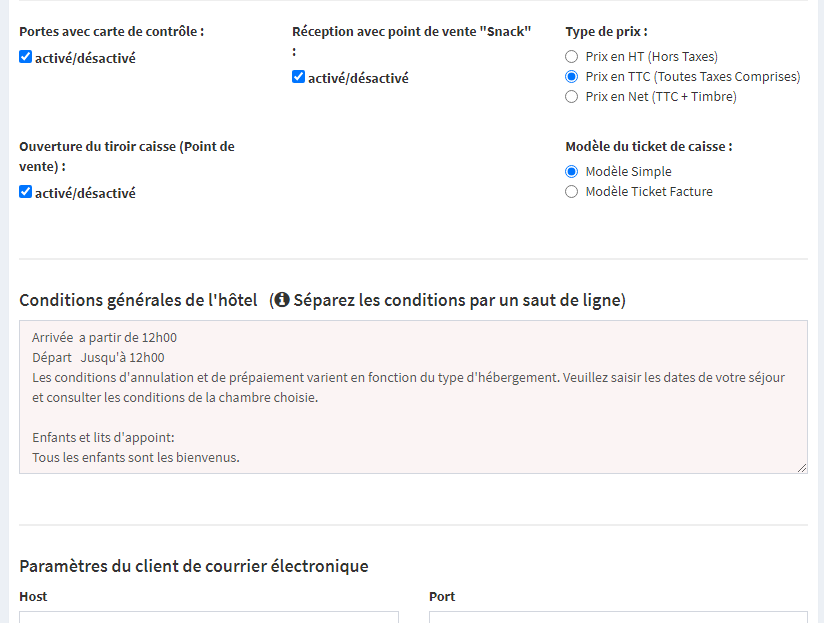Select Prix en Net (TTC + Timbre)
This screenshot has height=623, width=824.
tap(572, 97)
